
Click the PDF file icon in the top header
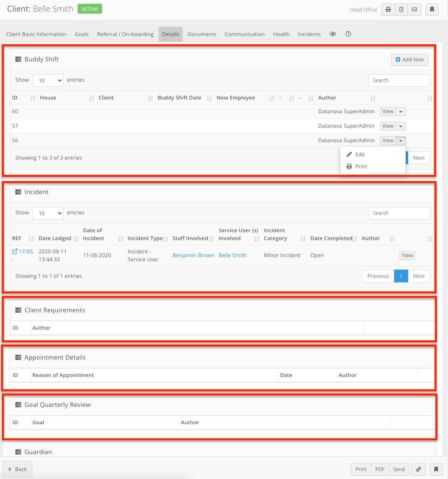point(401,10)
